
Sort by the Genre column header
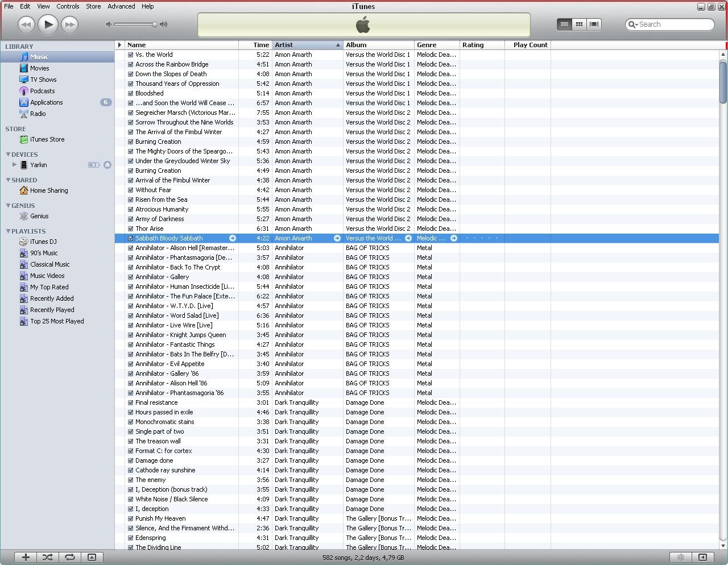pyautogui.click(x=437, y=45)
